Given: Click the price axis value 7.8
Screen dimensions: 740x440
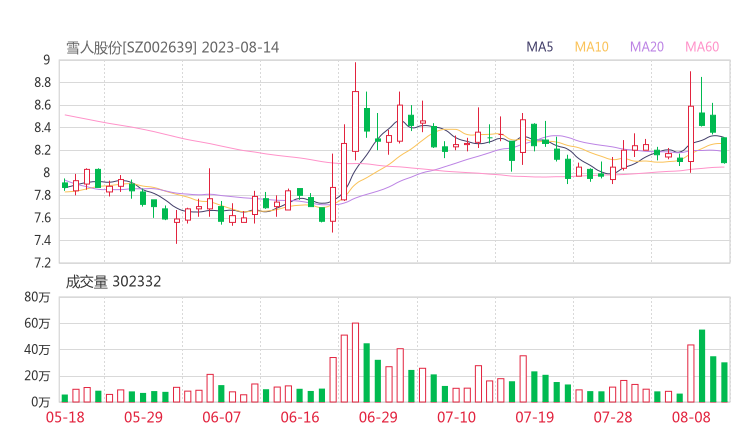Looking at the screenshot, I should click(x=42, y=195).
